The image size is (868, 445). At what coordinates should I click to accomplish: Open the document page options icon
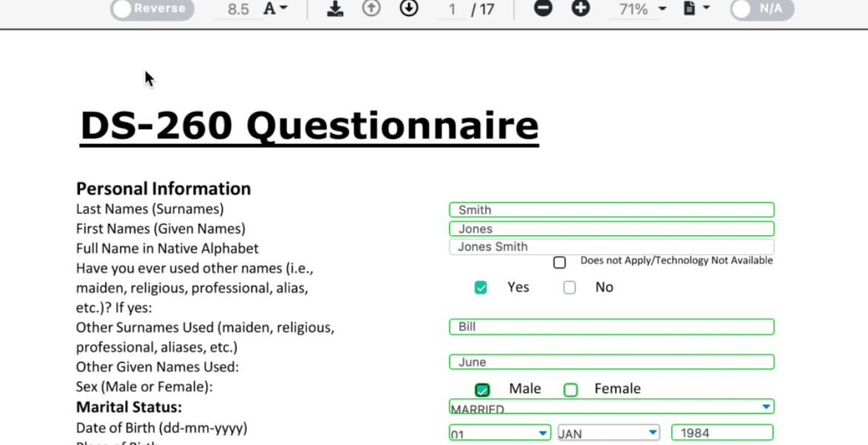(696, 9)
